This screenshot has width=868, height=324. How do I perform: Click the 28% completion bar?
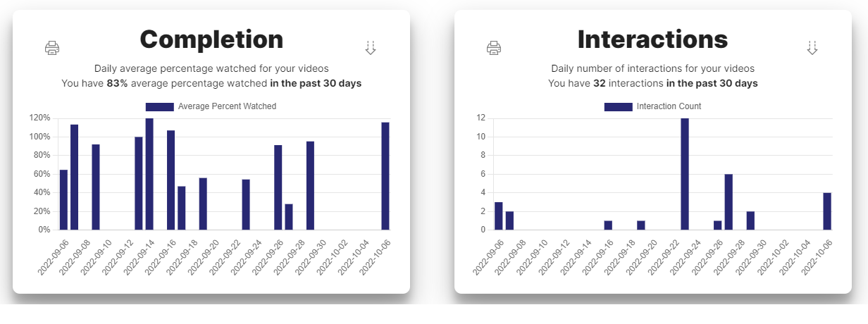point(289,217)
